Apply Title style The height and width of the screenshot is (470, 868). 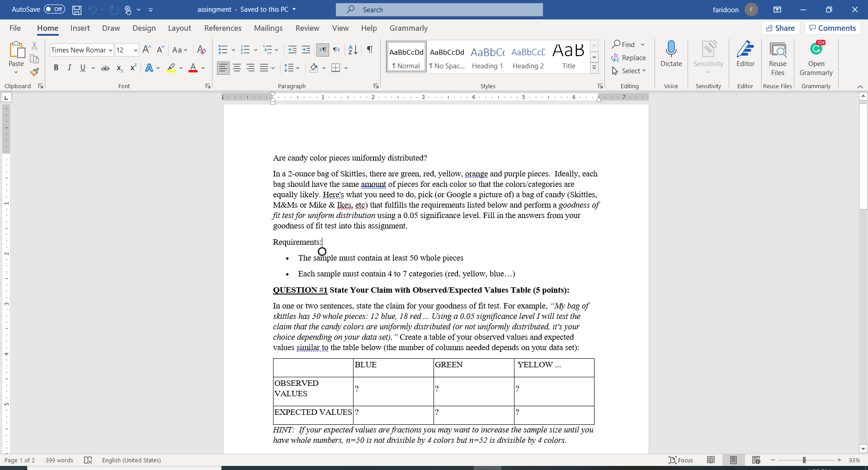569,57
